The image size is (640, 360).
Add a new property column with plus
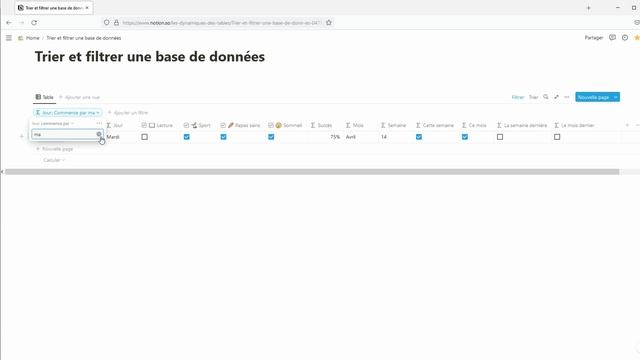(627, 125)
